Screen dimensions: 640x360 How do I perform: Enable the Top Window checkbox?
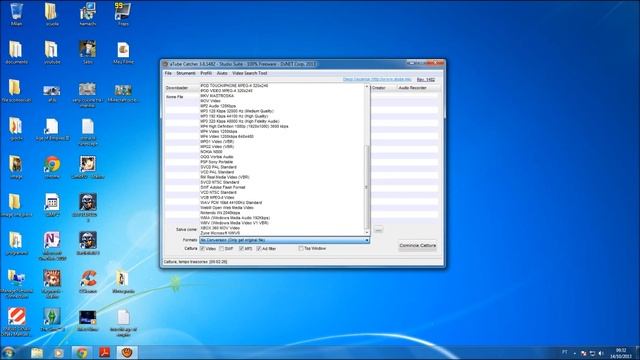[x=301, y=249]
